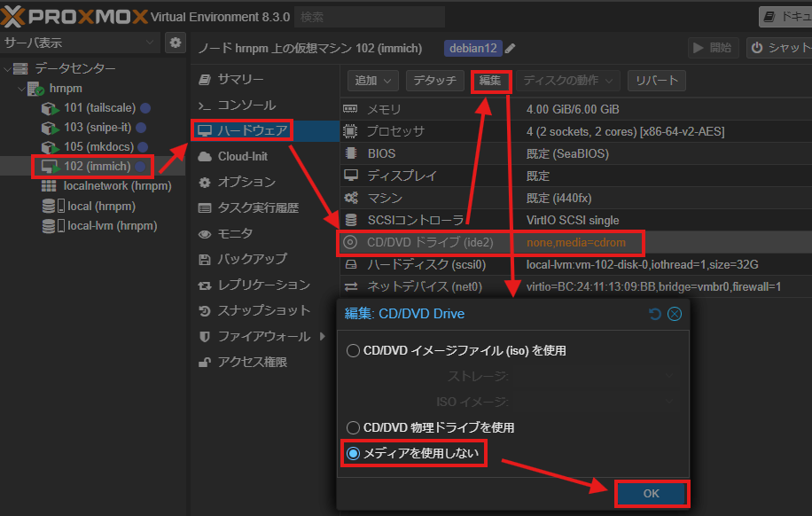The width and height of the screenshot is (812, 516).
Task: Click the reset icon in the CD/DVD Drive dialog
Action: click(655, 314)
